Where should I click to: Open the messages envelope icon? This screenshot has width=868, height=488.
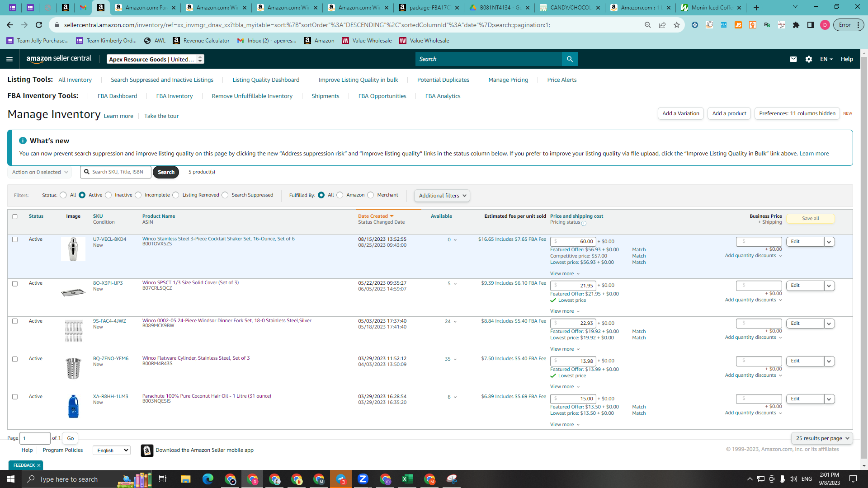793,59
